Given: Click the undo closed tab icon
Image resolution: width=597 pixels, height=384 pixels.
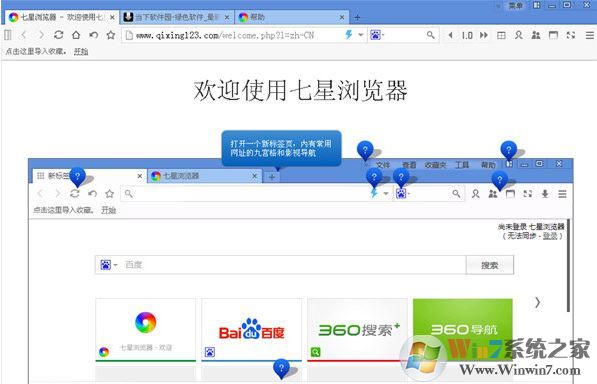Looking at the screenshot, I should coord(93,35).
